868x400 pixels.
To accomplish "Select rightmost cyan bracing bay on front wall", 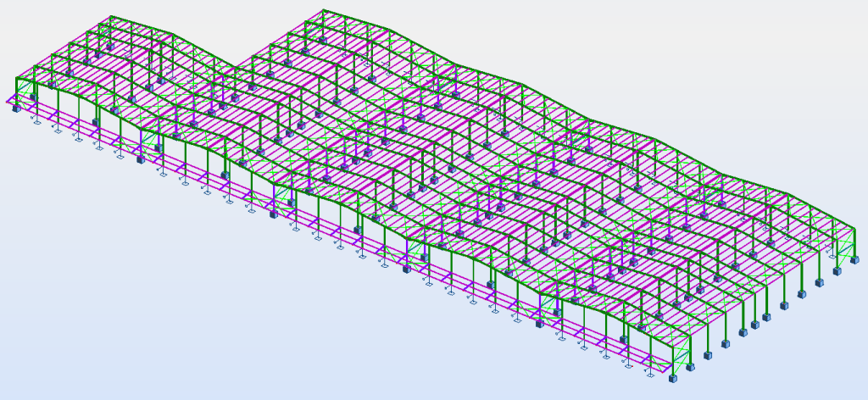I will 548,306.
